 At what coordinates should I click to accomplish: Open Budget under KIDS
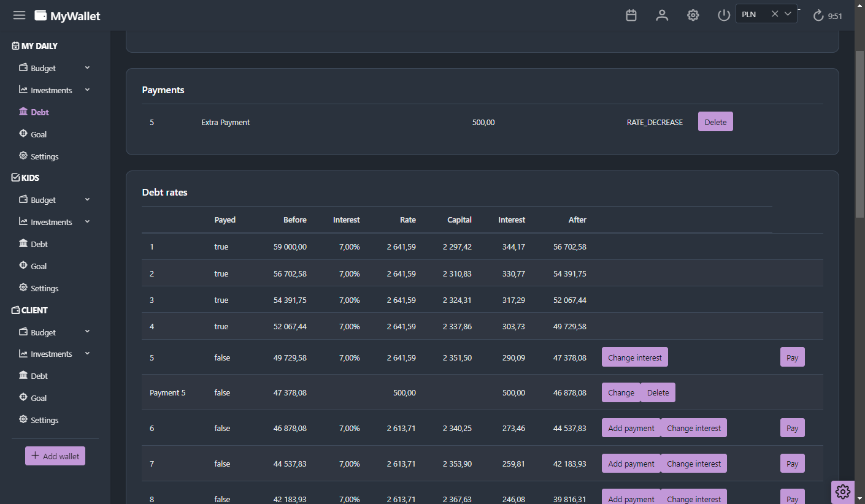[x=37, y=200]
